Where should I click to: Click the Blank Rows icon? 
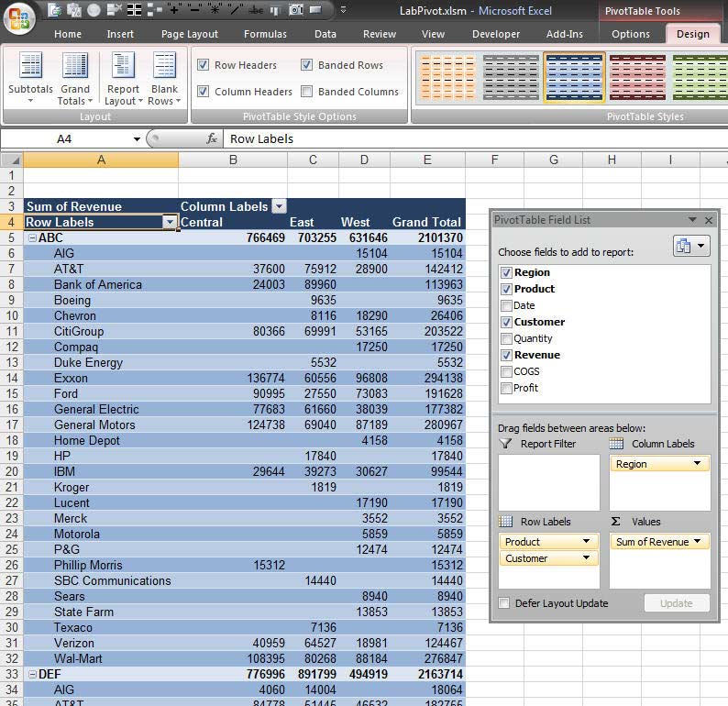164,68
